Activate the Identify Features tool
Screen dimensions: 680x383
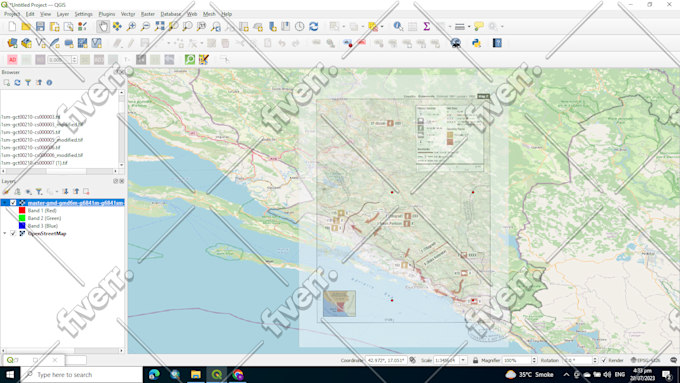[x=398, y=26]
